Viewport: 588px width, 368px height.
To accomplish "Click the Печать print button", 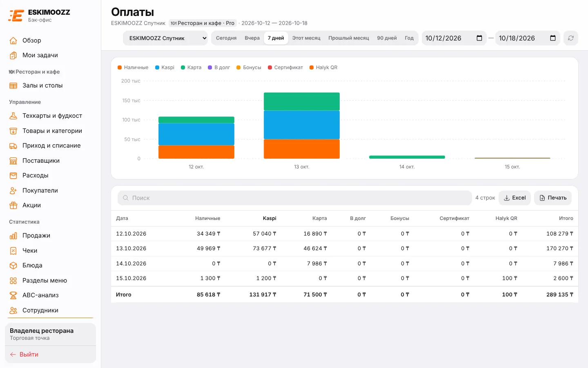I will (553, 198).
